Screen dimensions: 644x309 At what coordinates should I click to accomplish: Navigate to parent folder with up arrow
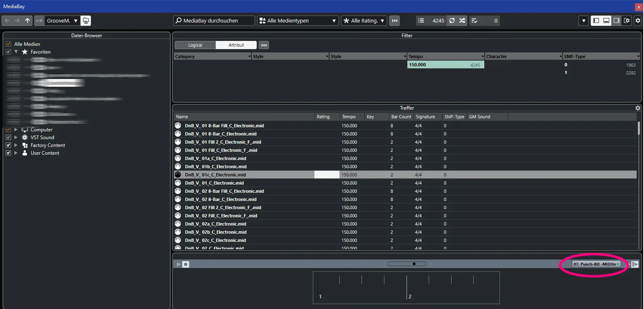(x=27, y=20)
